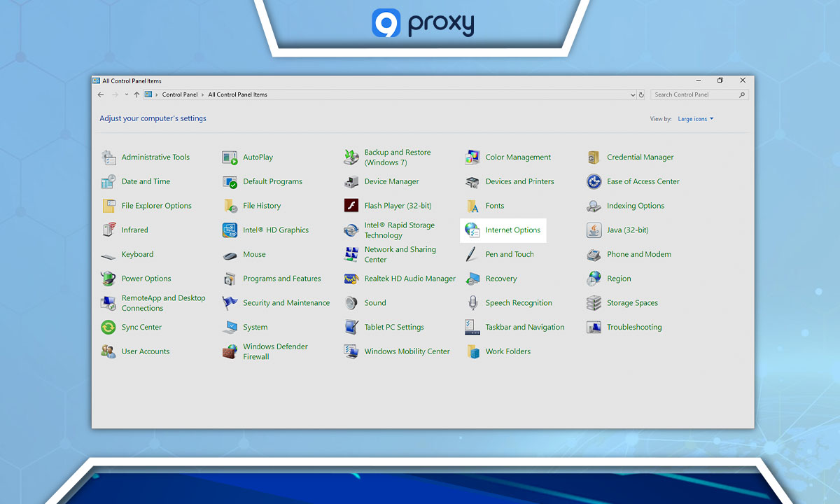
Task: Open Windows Defender Firewall icon
Action: pos(230,351)
